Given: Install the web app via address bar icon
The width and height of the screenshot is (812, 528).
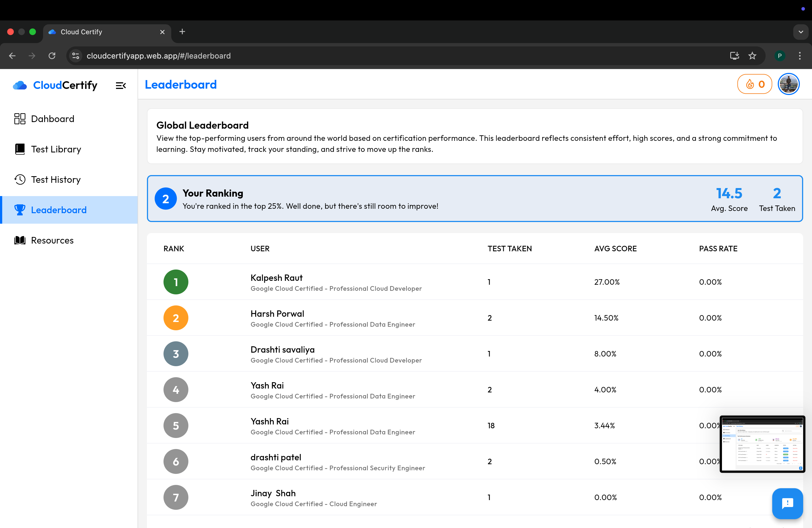Looking at the screenshot, I should (735, 56).
